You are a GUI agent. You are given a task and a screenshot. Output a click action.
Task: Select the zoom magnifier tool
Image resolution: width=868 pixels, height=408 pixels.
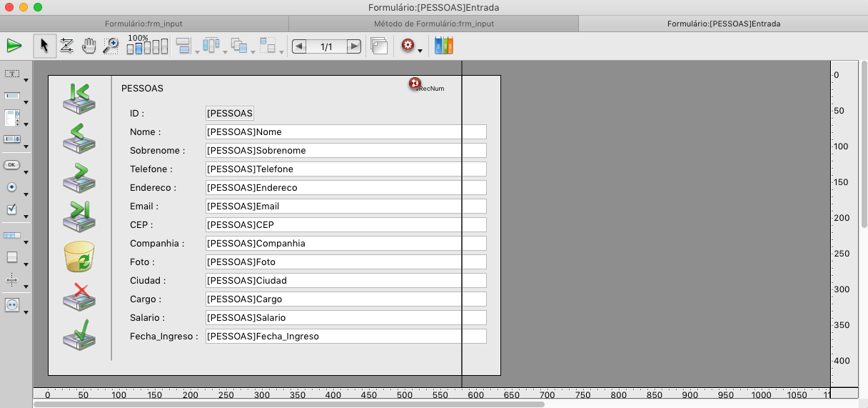[x=111, y=46]
